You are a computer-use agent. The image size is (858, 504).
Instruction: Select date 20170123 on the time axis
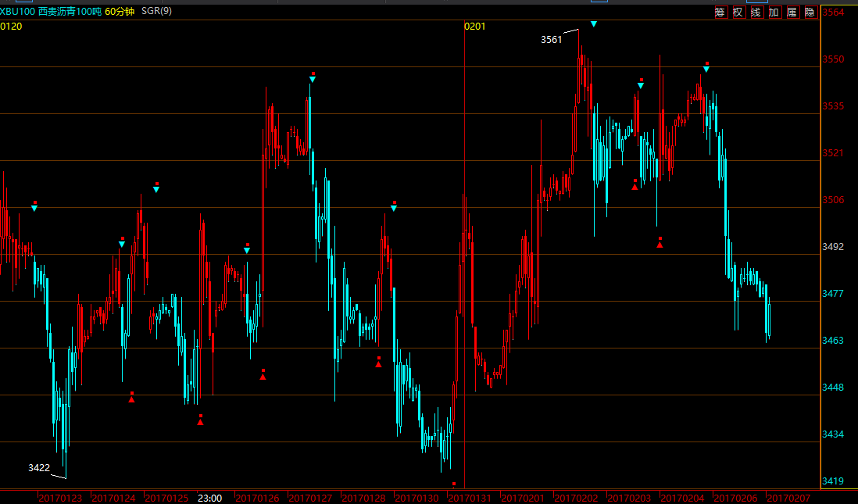(x=60, y=498)
